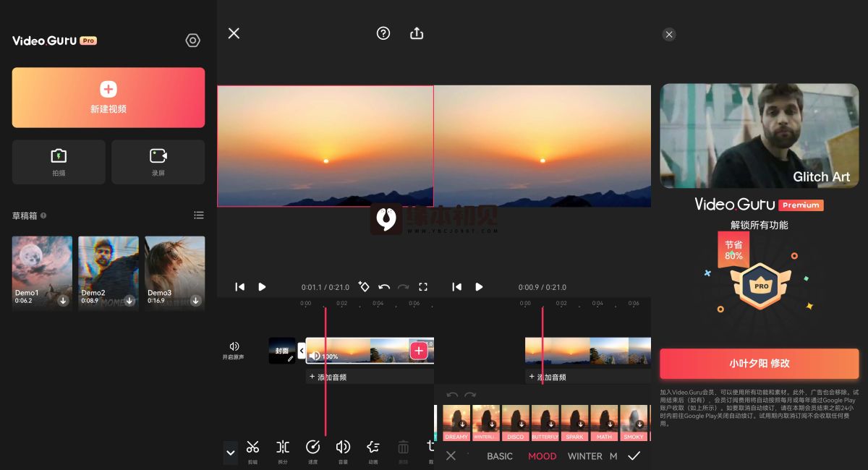Screen dimensions: 868x470
Task: Play the video in the filter editor
Action: pyautogui.click(x=479, y=287)
